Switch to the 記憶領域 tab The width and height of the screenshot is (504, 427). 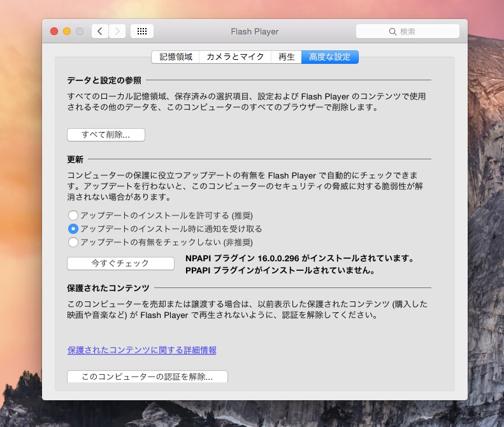point(175,57)
